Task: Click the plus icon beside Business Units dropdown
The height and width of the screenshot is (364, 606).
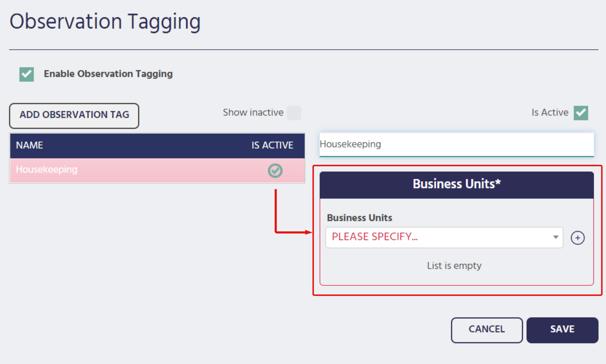Action: (578, 238)
